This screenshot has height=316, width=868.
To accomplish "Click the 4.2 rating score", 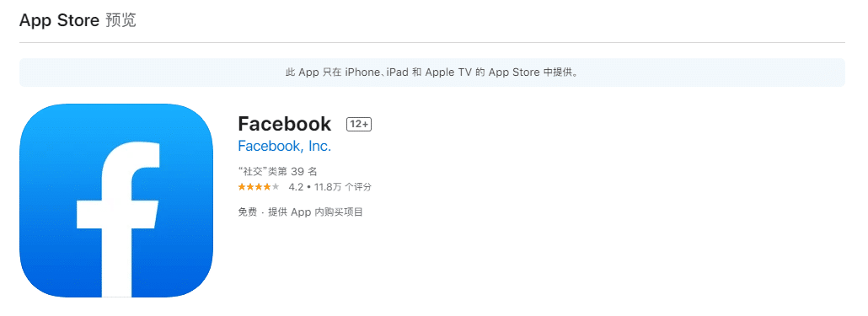I will click(x=296, y=187).
